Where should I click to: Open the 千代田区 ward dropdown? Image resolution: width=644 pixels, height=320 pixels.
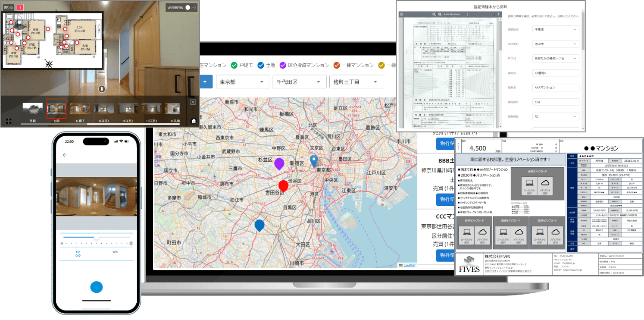pyautogui.click(x=299, y=82)
